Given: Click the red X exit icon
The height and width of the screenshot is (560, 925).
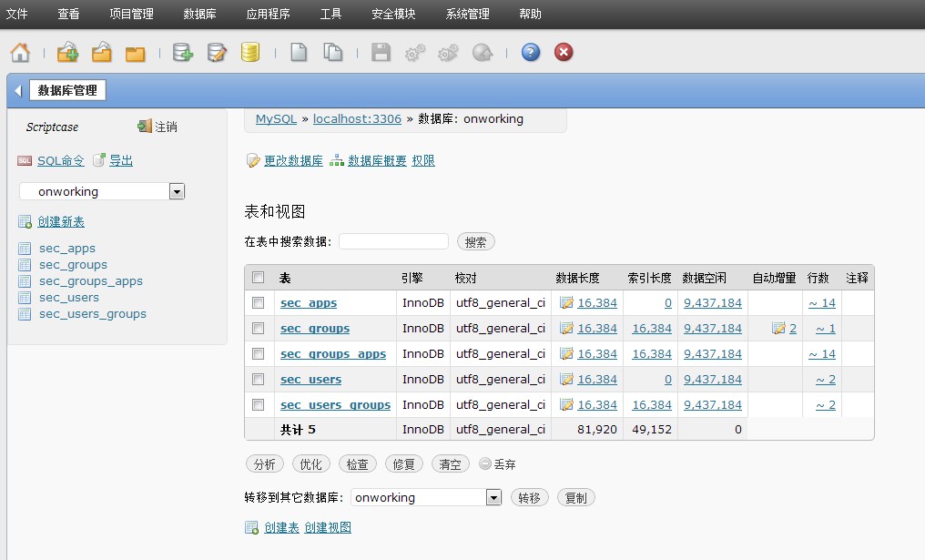Looking at the screenshot, I should [x=564, y=52].
